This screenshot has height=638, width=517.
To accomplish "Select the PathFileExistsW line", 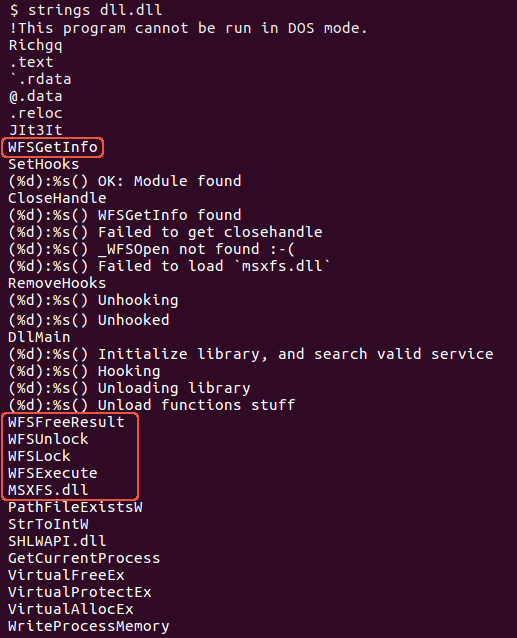I will pyautogui.click(x=75, y=507).
